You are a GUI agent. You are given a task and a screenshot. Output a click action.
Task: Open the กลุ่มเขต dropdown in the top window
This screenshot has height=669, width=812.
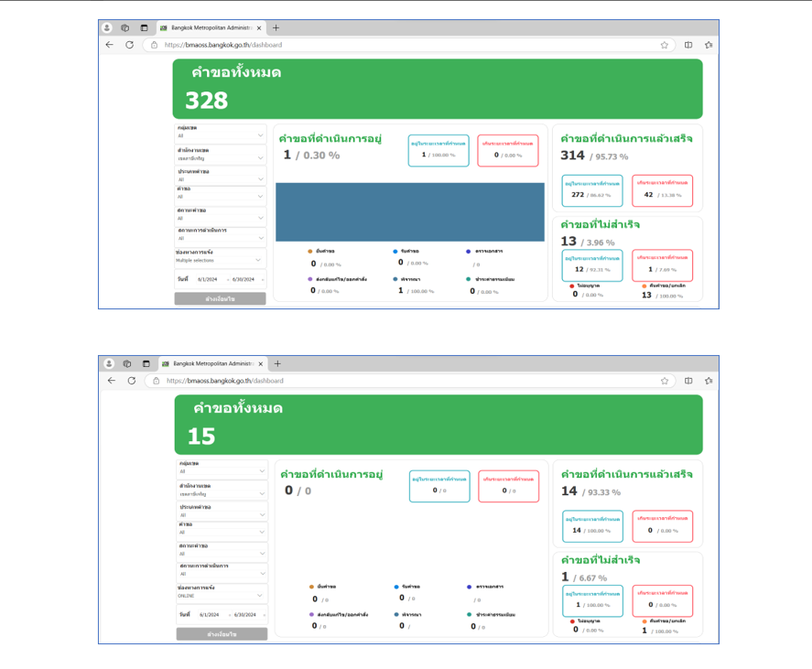coord(220,135)
